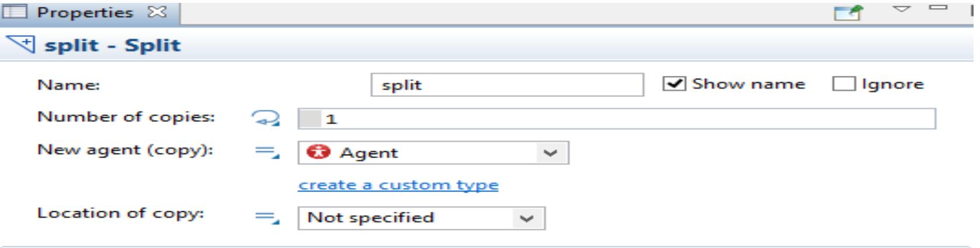Open the New agent type dropdown
Viewport: 980px width, 248px height.
pyautogui.click(x=549, y=153)
